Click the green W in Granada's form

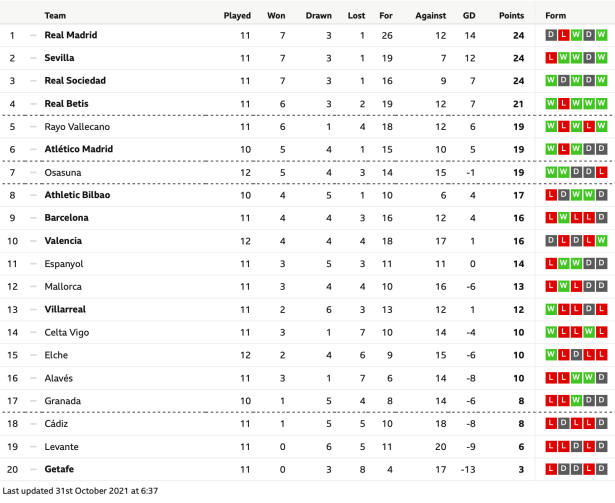tap(577, 401)
